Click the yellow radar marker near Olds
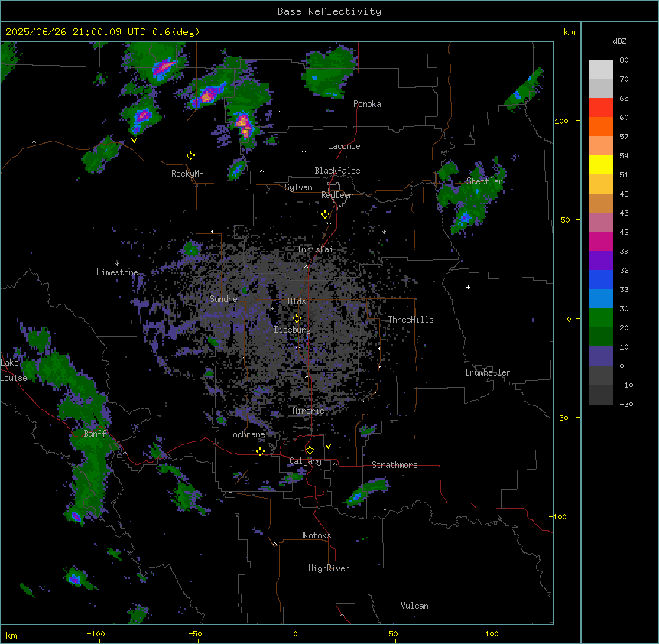Screen dimensions: 659x644 coord(297,319)
